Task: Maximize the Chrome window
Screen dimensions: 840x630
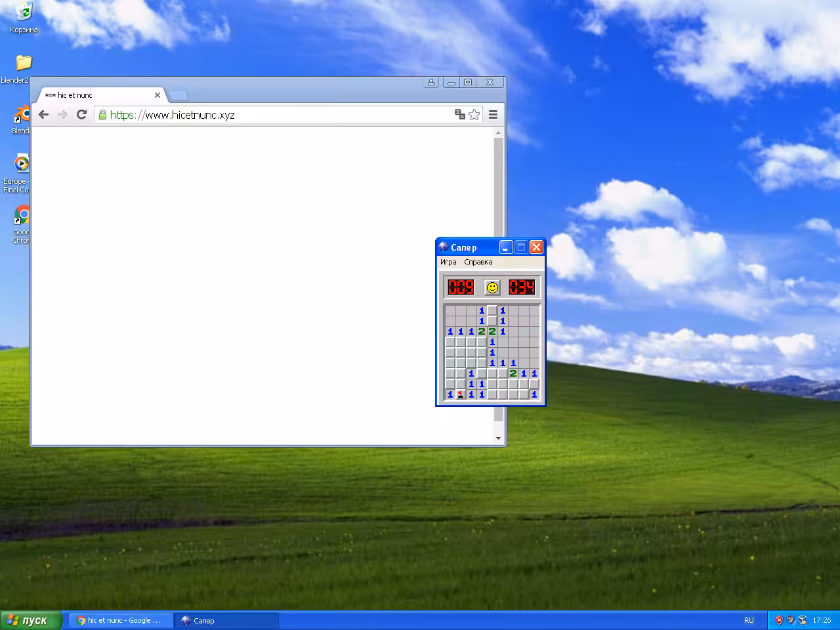Action: [x=468, y=82]
